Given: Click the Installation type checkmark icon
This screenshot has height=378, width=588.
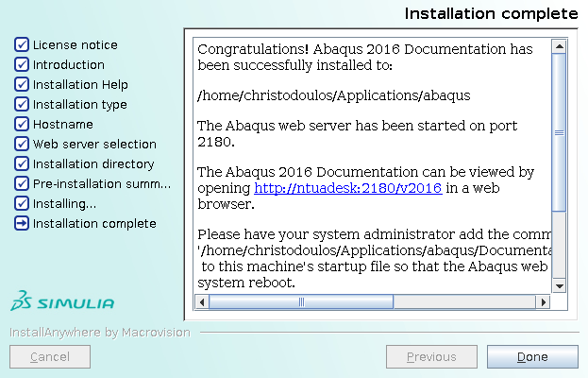Looking at the screenshot, I should pyautogui.click(x=22, y=104).
